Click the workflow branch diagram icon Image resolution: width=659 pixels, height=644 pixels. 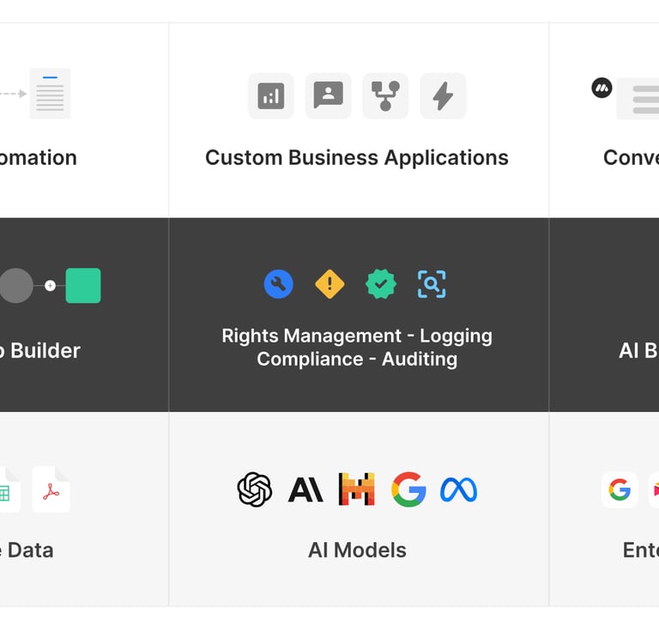[385, 96]
